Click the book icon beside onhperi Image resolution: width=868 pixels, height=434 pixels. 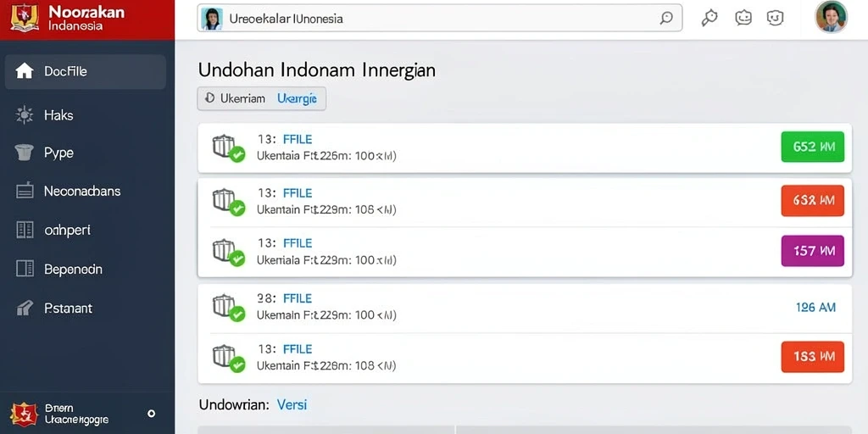(x=25, y=230)
